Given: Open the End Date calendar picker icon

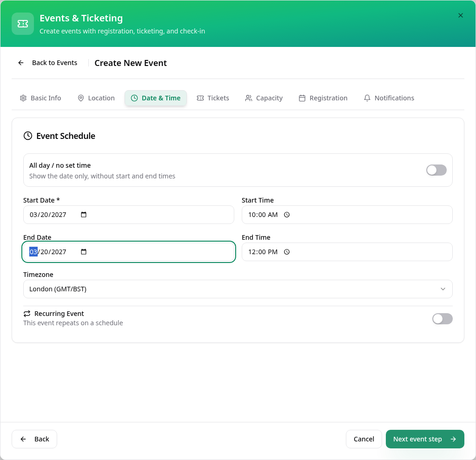Looking at the screenshot, I should click(84, 252).
